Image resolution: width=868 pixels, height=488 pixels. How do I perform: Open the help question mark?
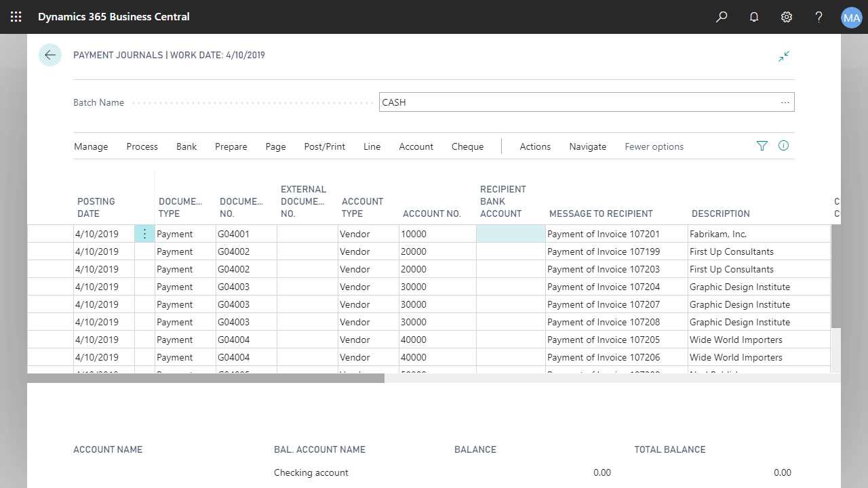[819, 17]
